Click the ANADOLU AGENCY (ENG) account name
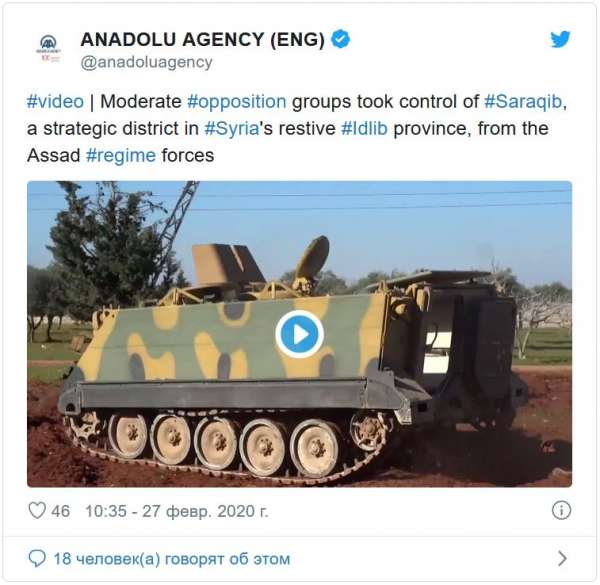This screenshot has width=600, height=585. 202,39
